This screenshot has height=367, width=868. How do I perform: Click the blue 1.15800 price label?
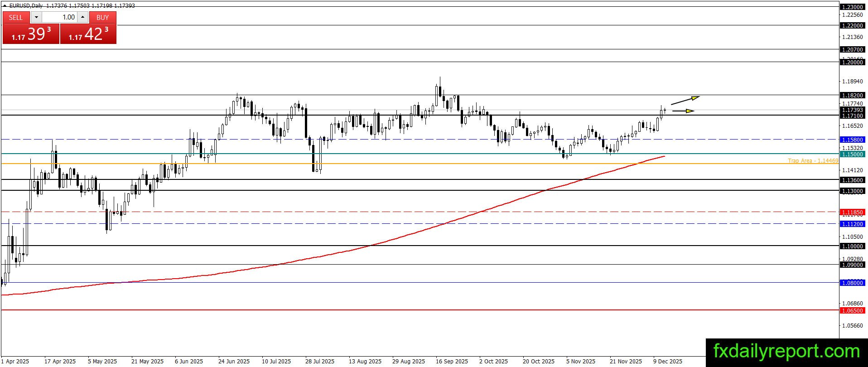[852, 140]
